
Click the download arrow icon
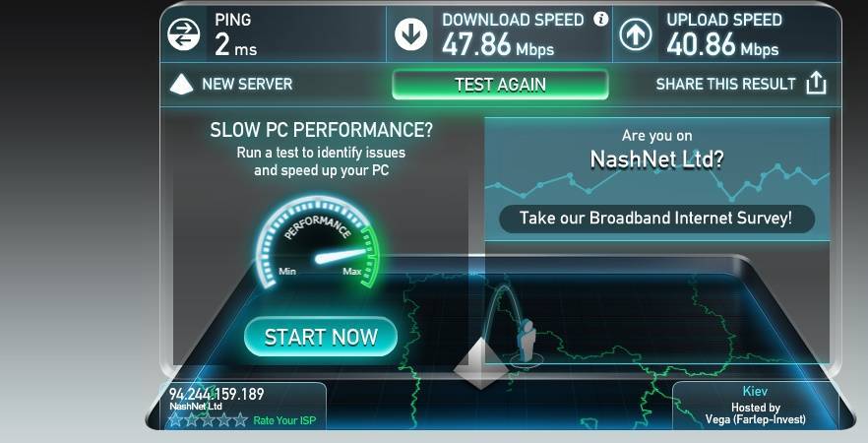410,33
